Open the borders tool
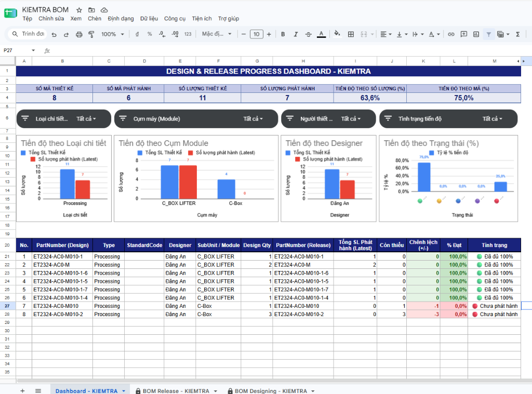The width and height of the screenshot is (532, 394). click(x=351, y=34)
